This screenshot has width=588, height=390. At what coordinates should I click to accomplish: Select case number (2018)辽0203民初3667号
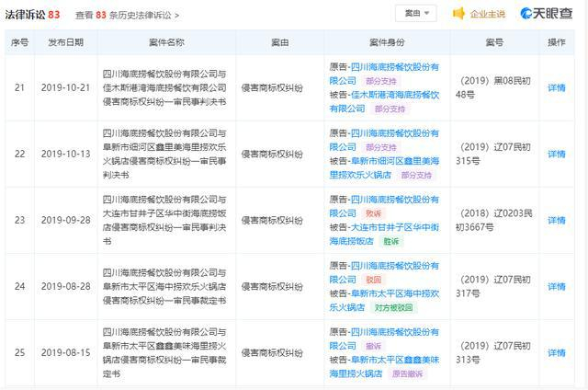tap(493, 221)
